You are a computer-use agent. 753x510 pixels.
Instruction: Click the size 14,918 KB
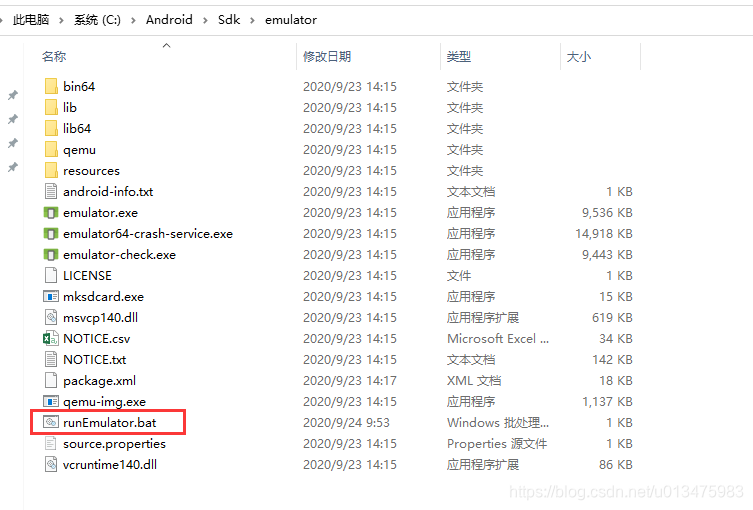pyautogui.click(x=604, y=234)
